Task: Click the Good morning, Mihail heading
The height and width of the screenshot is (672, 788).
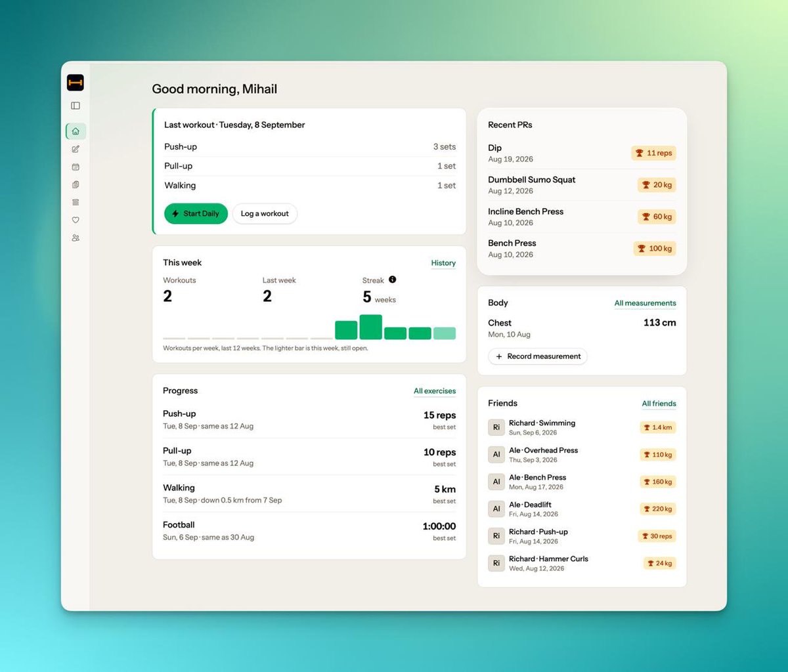Action: (215, 89)
